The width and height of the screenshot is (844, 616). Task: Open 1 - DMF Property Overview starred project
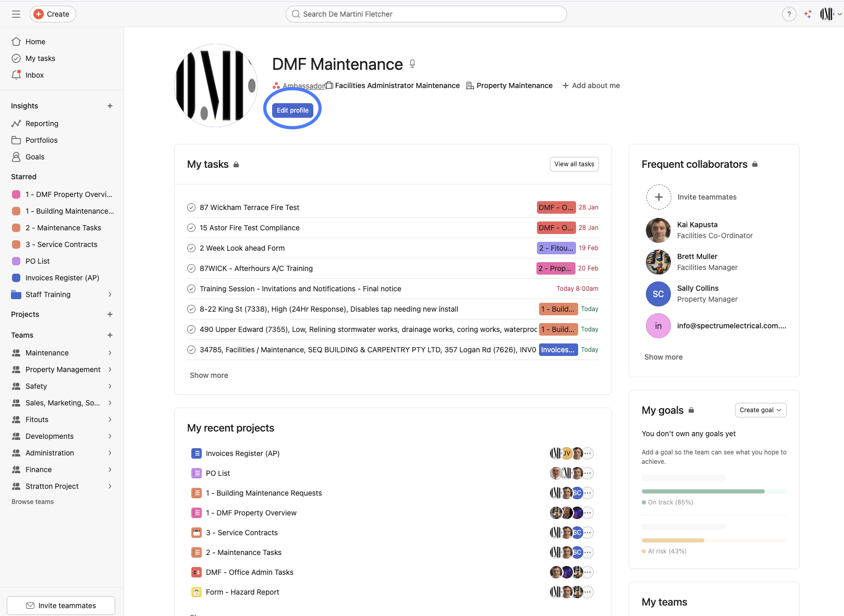63,194
